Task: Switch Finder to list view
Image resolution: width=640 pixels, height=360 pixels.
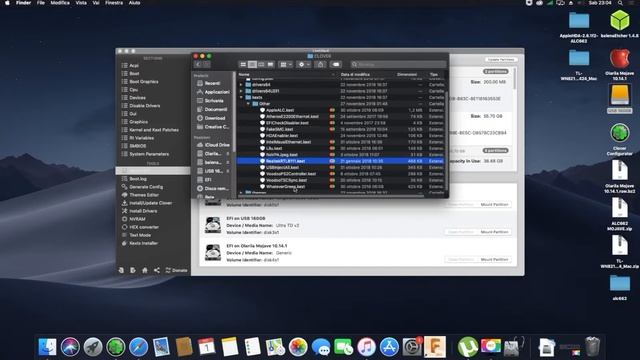Action: coord(252,64)
